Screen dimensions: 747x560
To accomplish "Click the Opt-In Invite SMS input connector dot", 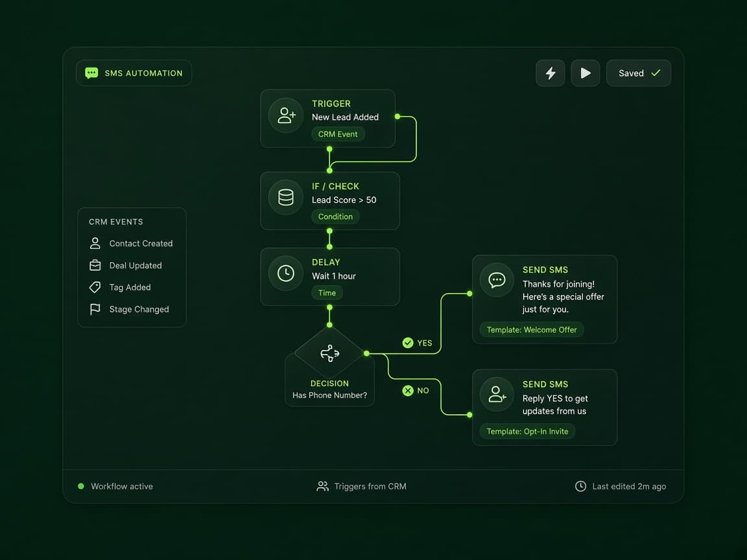I will pyautogui.click(x=469, y=415).
